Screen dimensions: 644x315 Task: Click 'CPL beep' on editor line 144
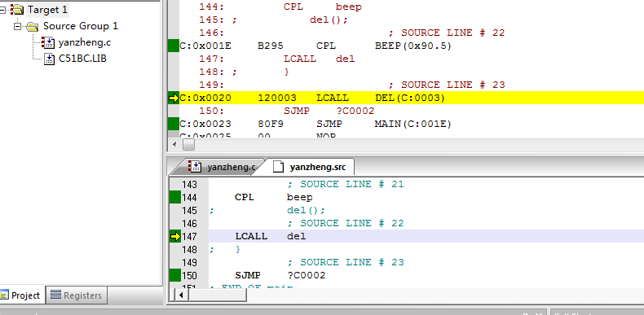(274, 197)
